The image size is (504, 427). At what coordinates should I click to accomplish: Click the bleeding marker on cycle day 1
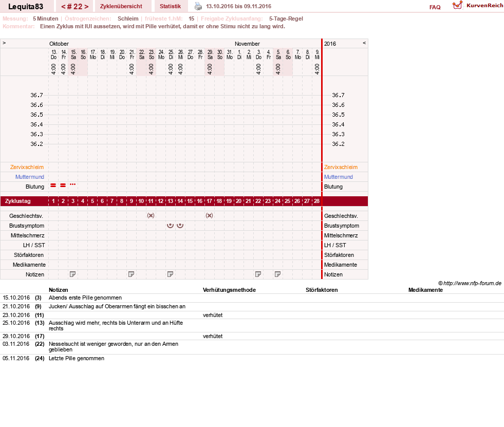pyautogui.click(x=53, y=185)
